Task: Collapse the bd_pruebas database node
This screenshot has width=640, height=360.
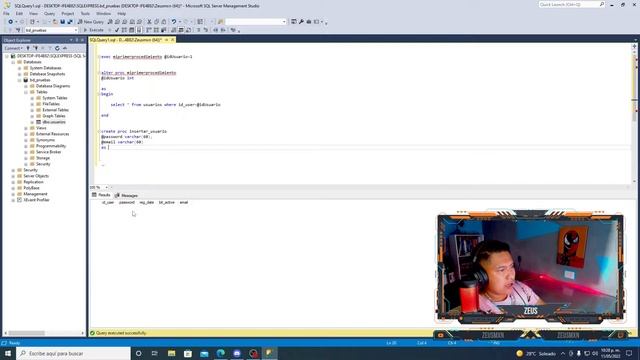Action: [x=19, y=80]
